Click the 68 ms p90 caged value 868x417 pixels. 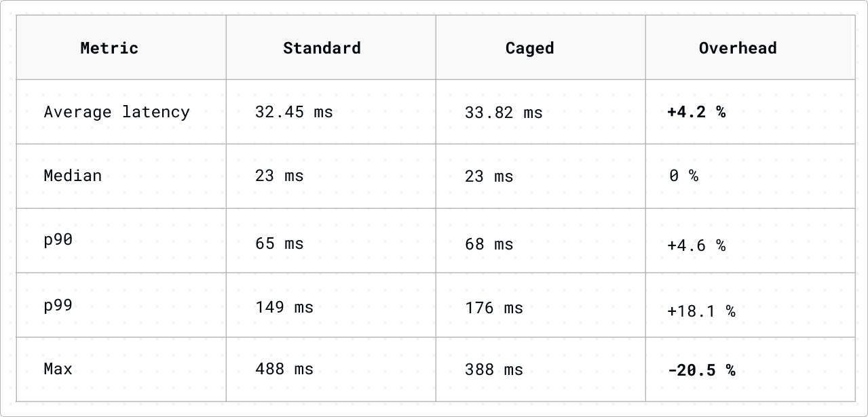coord(489,244)
